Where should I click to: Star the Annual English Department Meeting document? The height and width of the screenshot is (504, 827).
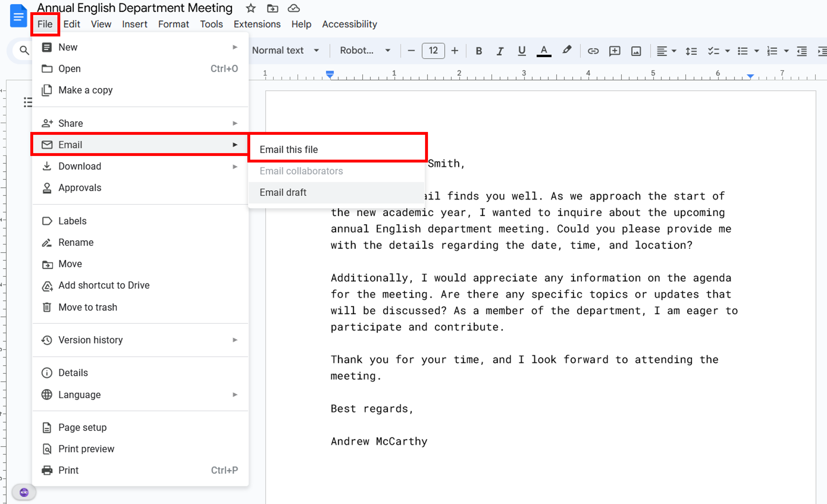click(x=250, y=8)
